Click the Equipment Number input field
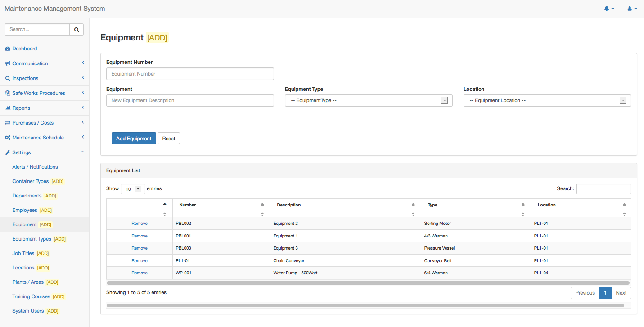Screen dimensions: 644x327 click(x=190, y=74)
